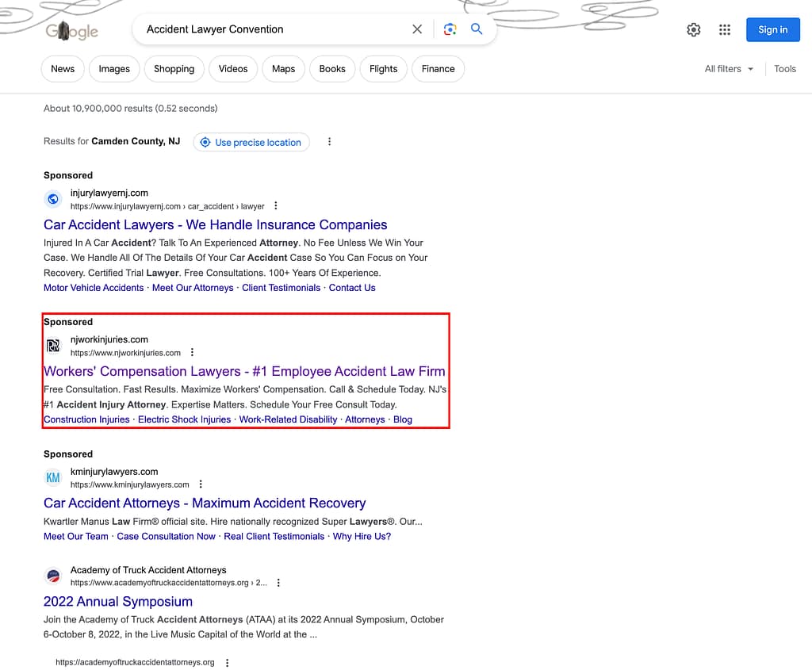The height and width of the screenshot is (670, 812).
Task: Switch to the Finance tab
Action: [438, 69]
